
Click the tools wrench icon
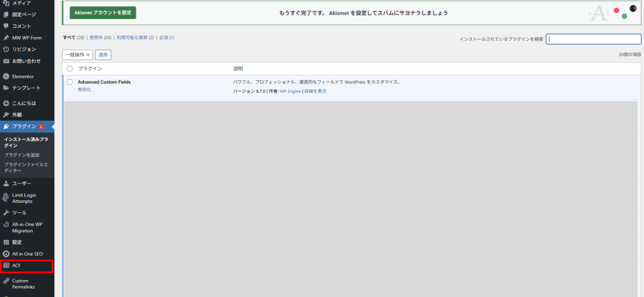tap(6, 213)
